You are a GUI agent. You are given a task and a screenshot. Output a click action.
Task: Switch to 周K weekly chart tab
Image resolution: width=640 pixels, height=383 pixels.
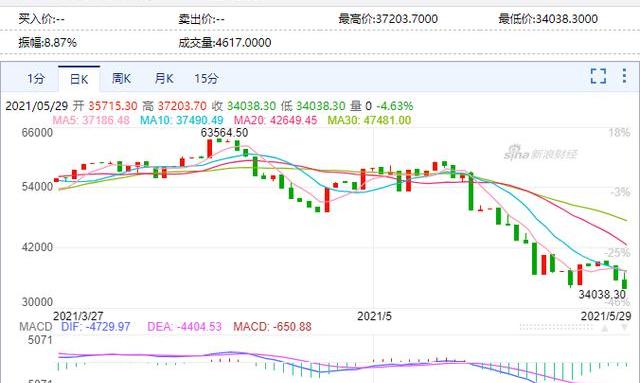pos(122,78)
